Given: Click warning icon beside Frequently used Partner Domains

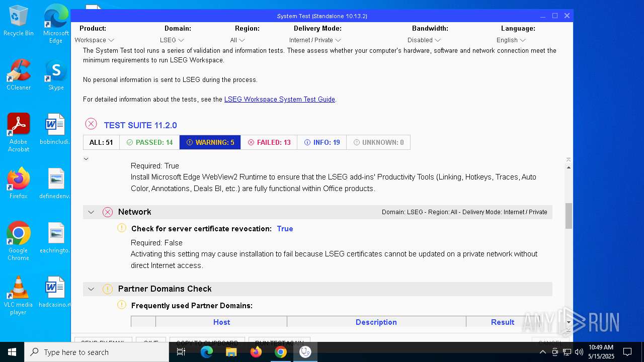Looking at the screenshot, I should point(122,305).
